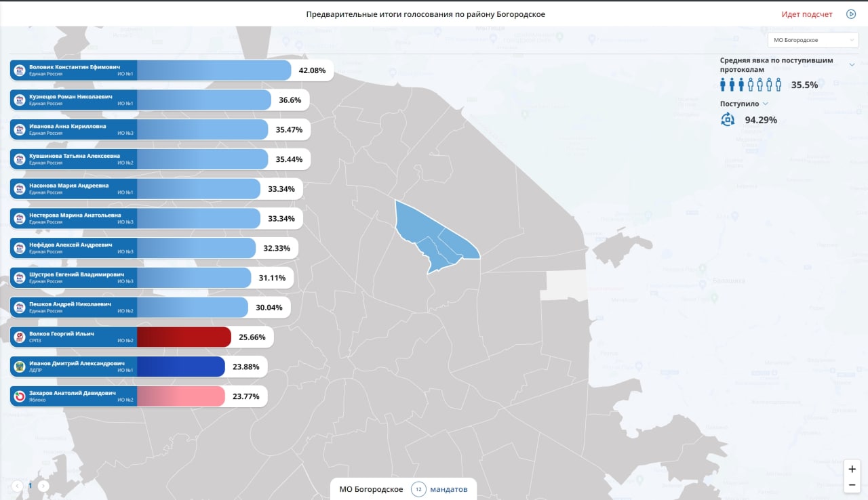Click the ЛДПР party logo for Иванов

point(20,367)
